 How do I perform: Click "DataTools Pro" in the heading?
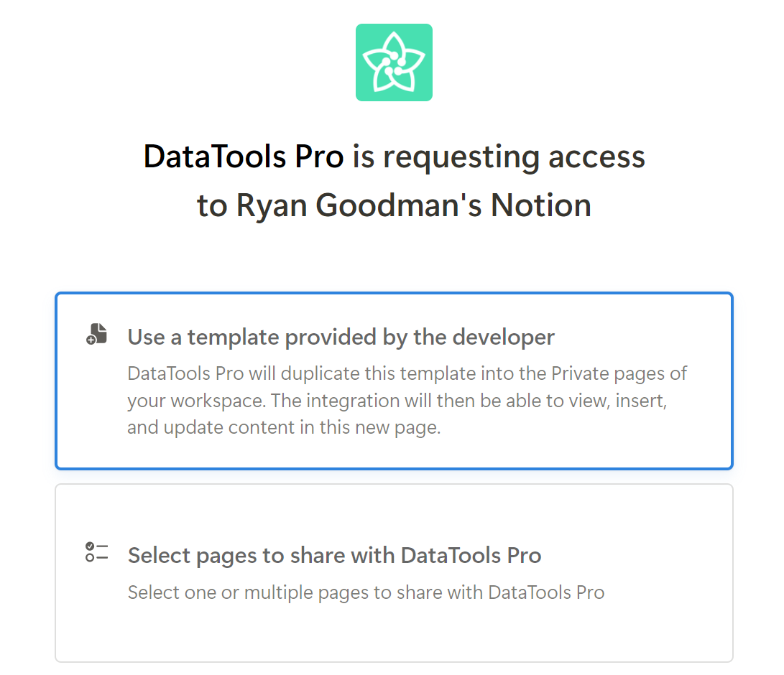244,157
